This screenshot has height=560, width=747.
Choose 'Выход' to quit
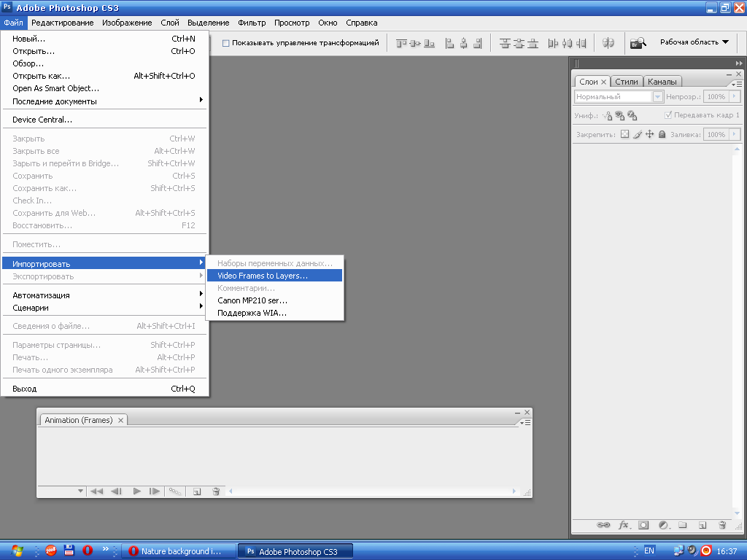(104, 389)
